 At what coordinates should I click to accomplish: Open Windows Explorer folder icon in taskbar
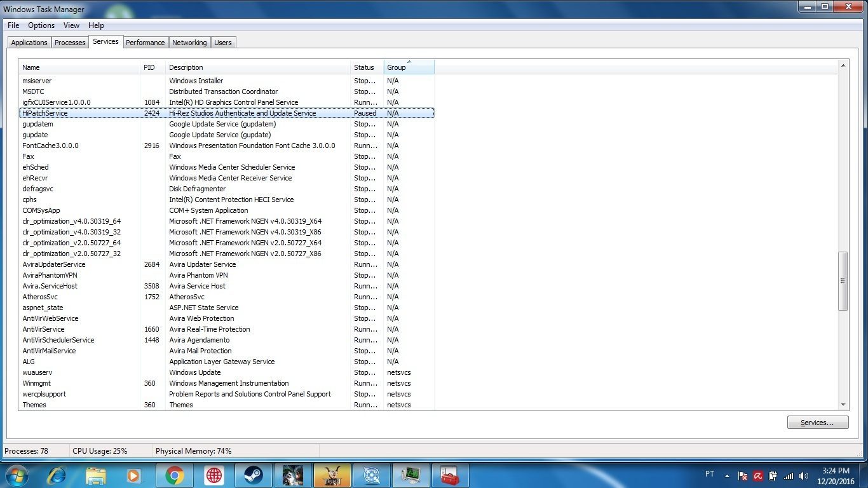click(96, 475)
